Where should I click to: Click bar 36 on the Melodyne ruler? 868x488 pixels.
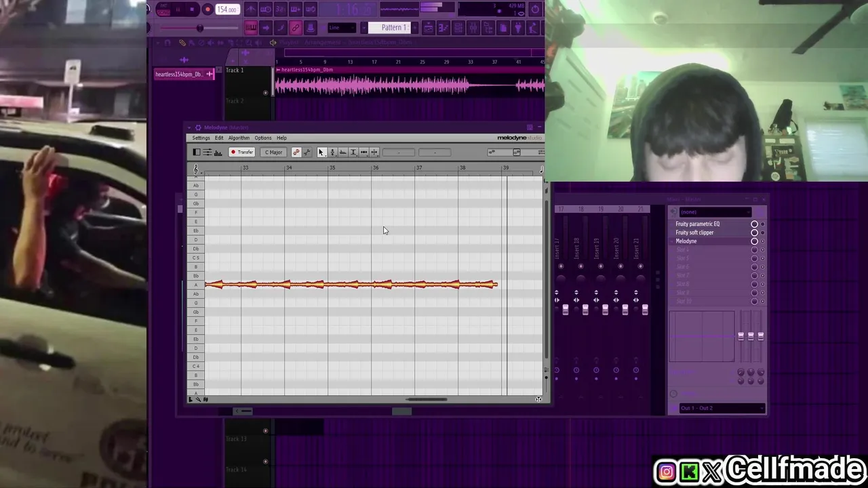tap(375, 168)
